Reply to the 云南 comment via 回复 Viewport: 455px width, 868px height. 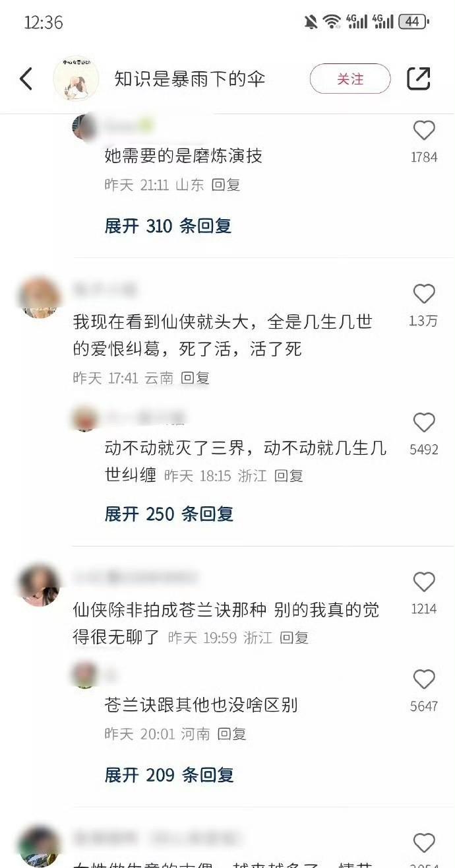(x=195, y=378)
